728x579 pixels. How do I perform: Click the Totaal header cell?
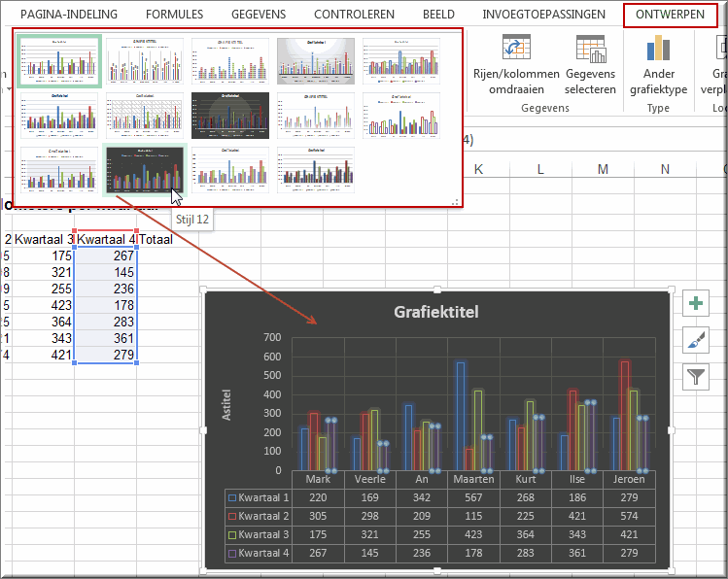(x=156, y=239)
